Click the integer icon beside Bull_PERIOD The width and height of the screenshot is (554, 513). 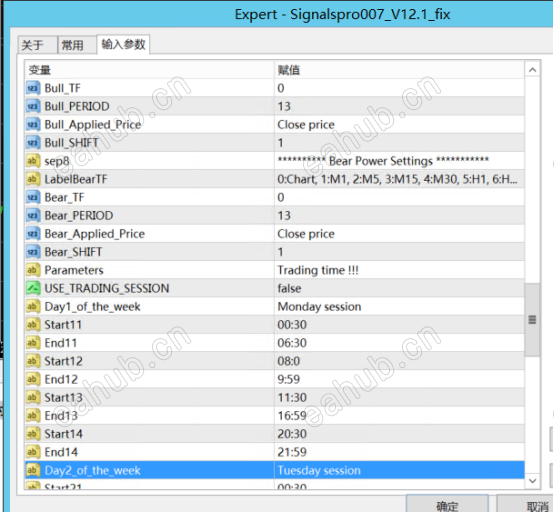pyautogui.click(x=33, y=106)
